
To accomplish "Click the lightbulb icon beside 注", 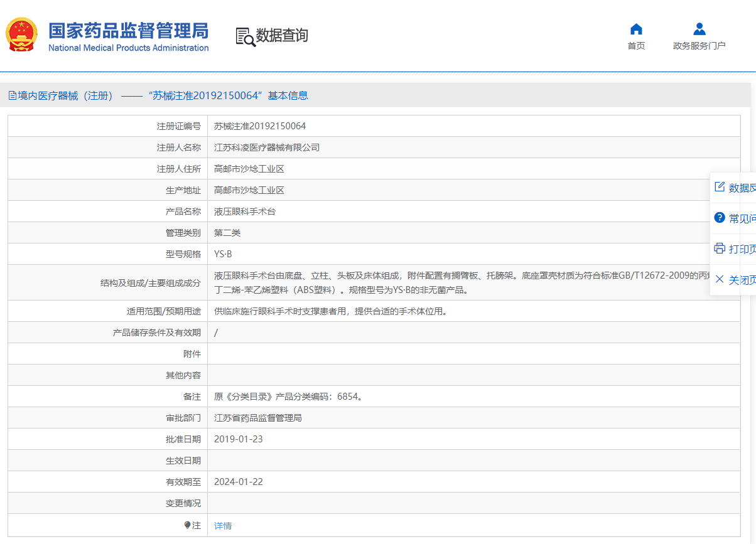I will coord(187,525).
